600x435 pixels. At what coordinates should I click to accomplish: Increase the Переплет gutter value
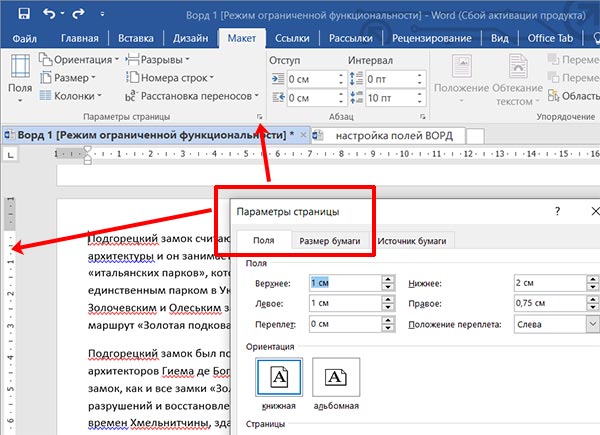pos(388,320)
